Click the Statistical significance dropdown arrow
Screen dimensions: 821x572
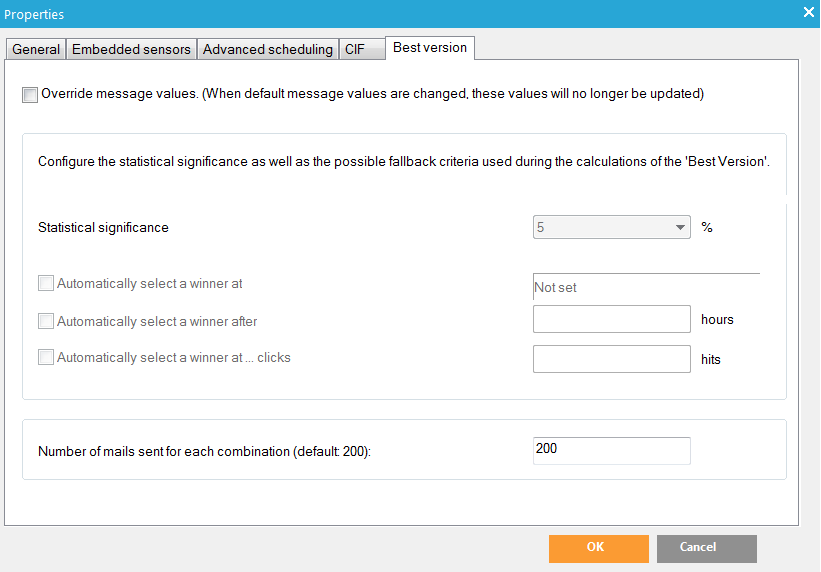(680, 227)
